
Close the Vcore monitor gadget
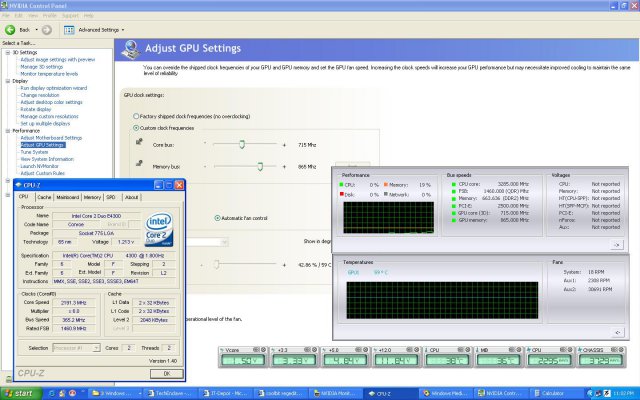[263, 350]
